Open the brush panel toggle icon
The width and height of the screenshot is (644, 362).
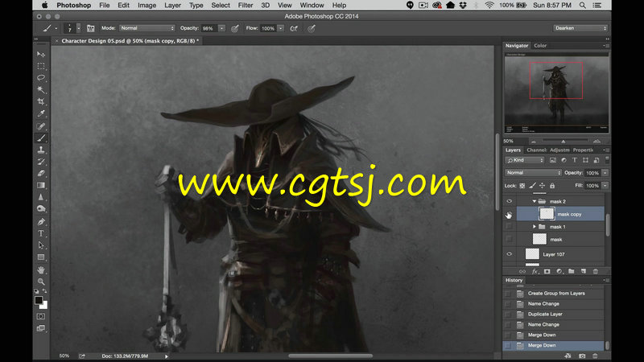[x=91, y=28]
